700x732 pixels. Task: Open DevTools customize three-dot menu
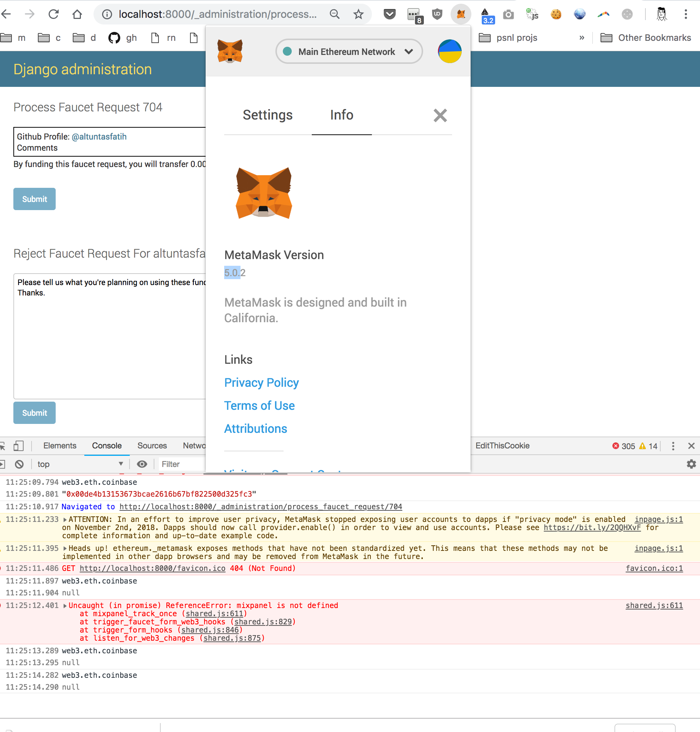[673, 446]
